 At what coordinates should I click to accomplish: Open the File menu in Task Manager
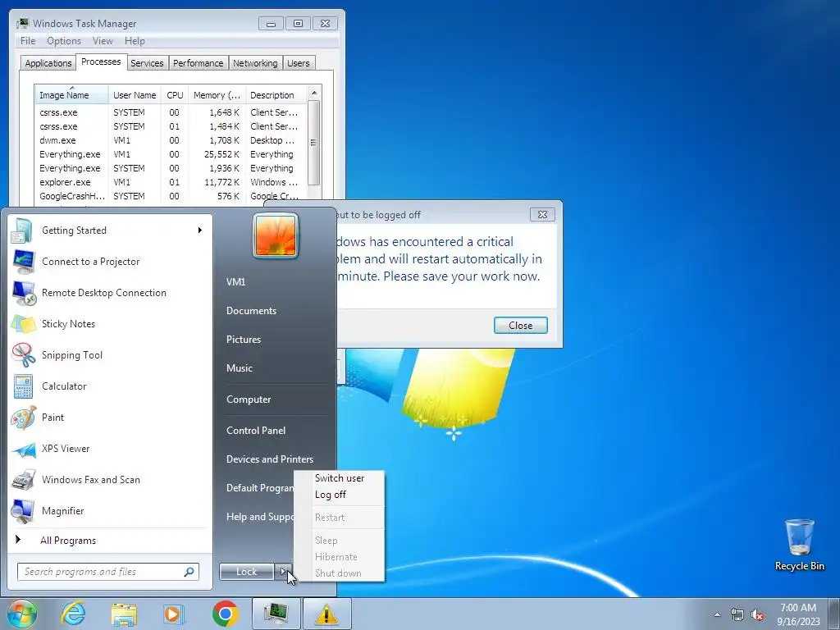[x=28, y=41]
